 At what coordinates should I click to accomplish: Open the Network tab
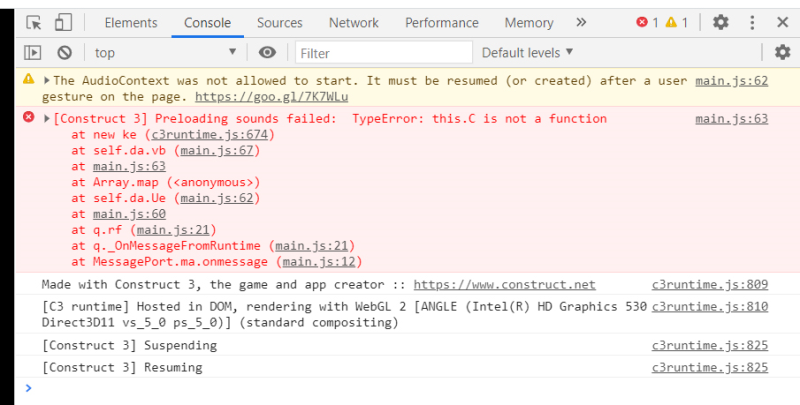[354, 23]
